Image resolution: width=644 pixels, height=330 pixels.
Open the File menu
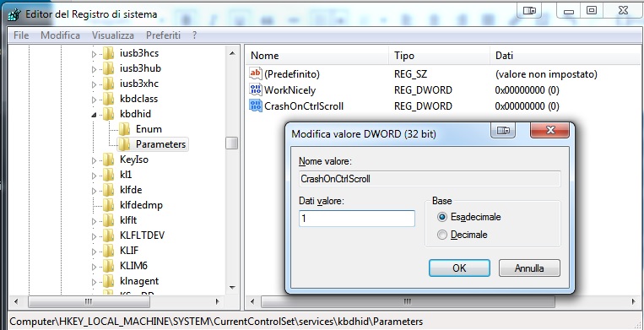[x=21, y=35]
